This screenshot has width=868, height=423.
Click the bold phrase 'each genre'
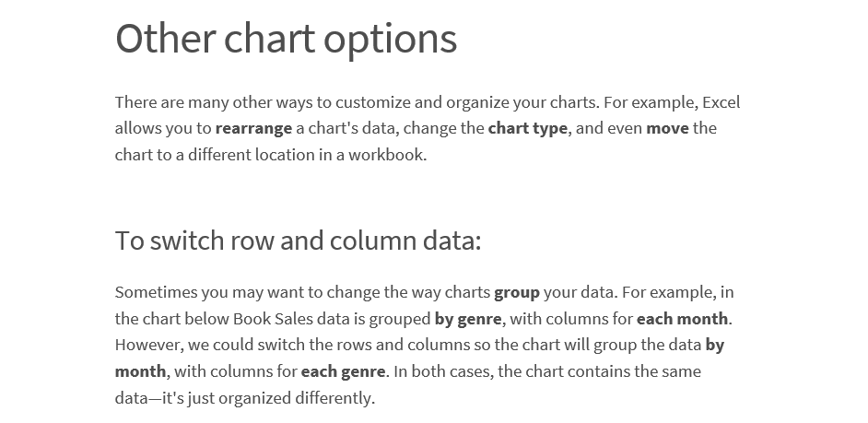point(343,371)
